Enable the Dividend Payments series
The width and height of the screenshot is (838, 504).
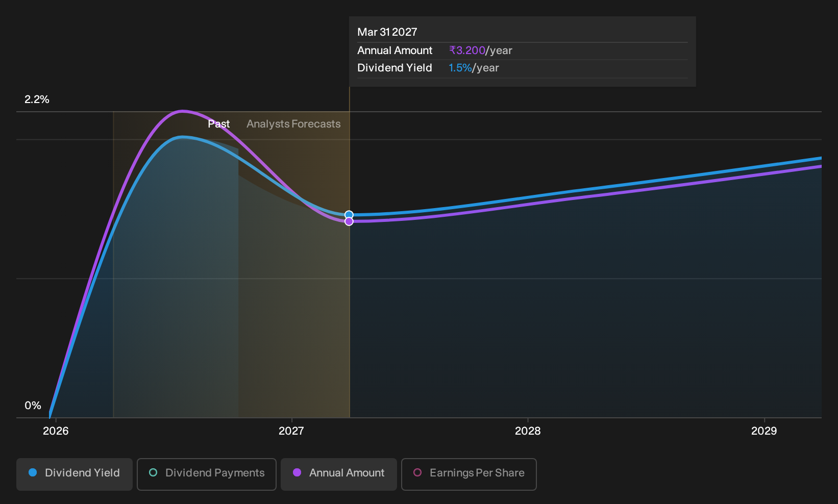207,474
